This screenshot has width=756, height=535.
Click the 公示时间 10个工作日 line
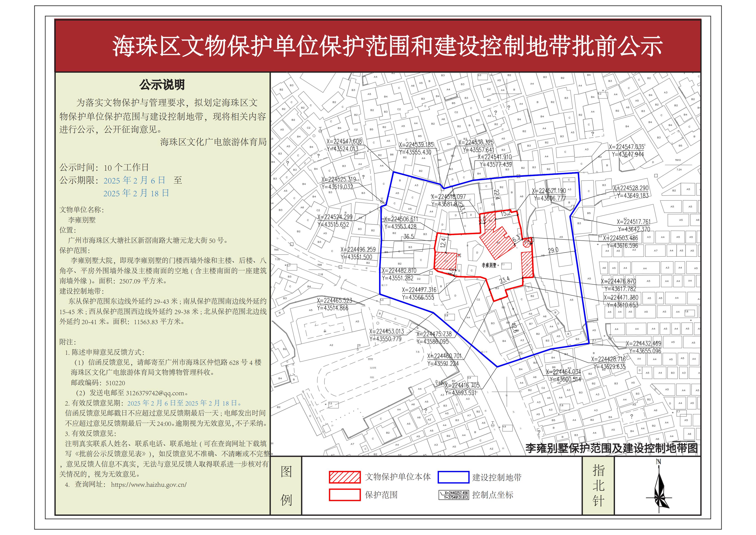point(104,167)
